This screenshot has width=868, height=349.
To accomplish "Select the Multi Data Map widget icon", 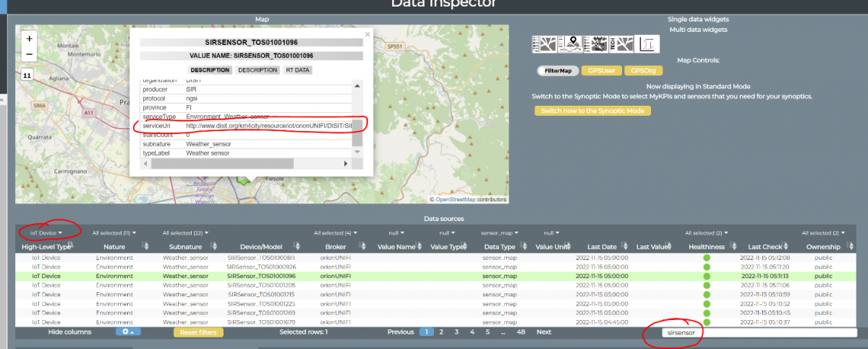I will [597, 44].
